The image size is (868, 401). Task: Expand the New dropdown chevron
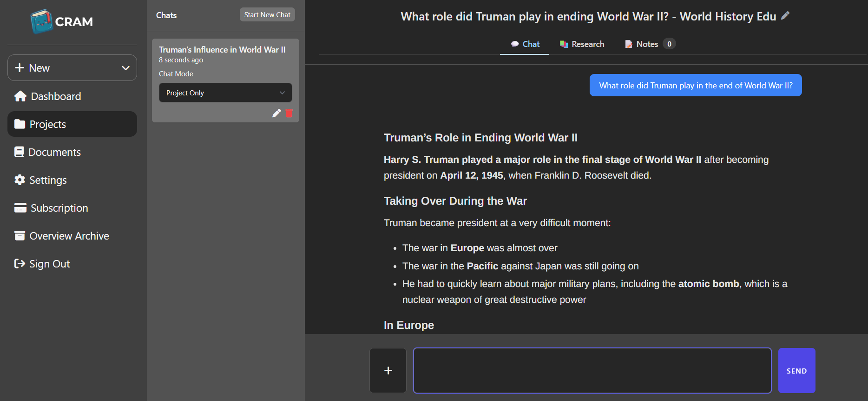coord(125,68)
